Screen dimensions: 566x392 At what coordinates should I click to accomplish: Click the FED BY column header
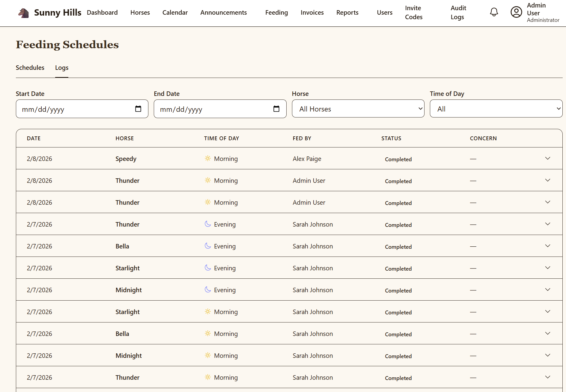click(x=302, y=138)
